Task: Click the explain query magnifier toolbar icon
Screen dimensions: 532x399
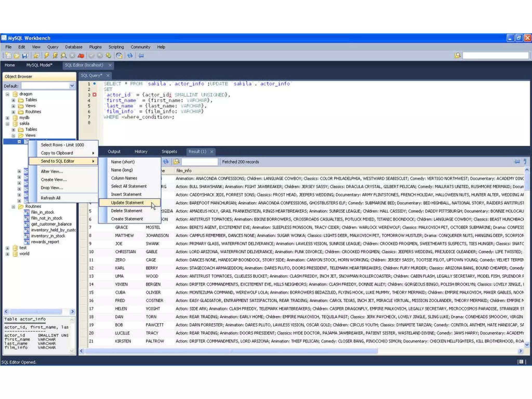Action: pos(63,56)
